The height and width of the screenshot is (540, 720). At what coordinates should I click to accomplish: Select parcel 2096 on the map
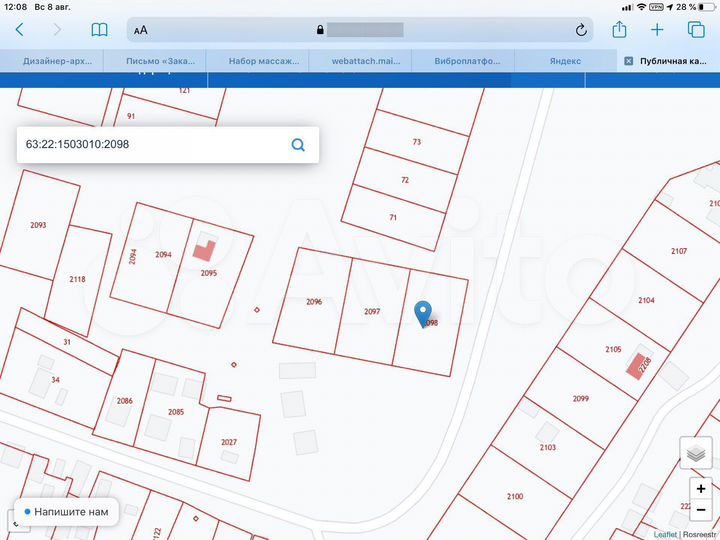point(312,300)
